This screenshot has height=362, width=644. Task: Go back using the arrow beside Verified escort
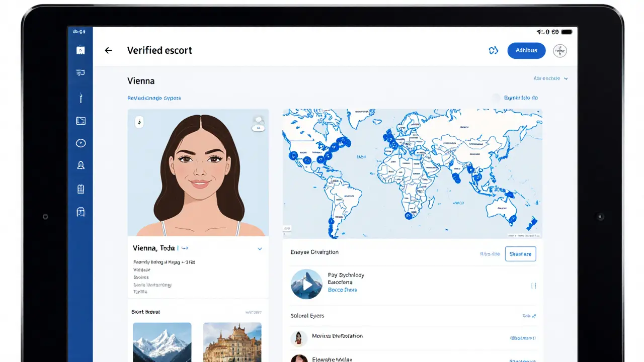[109, 50]
